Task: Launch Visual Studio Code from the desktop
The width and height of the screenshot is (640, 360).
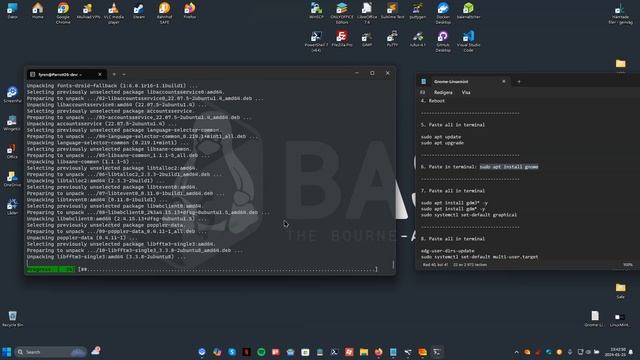Action: coord(468,41)
